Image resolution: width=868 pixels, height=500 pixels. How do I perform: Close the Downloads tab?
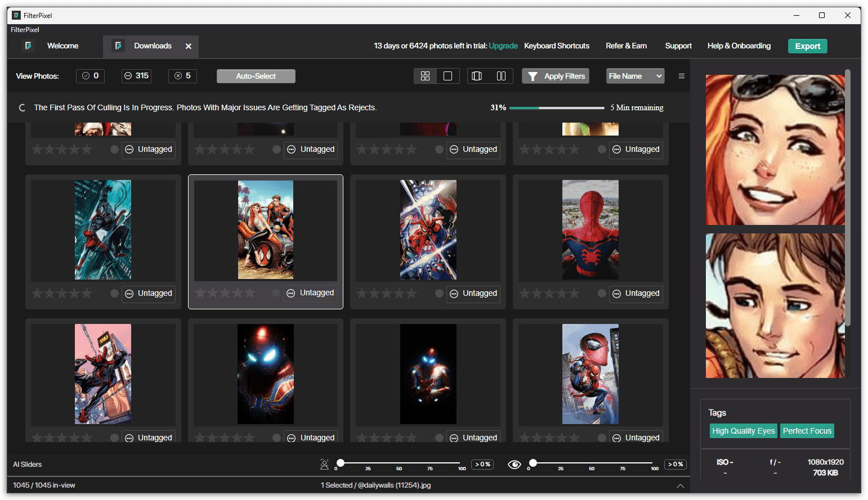[189, 46]
